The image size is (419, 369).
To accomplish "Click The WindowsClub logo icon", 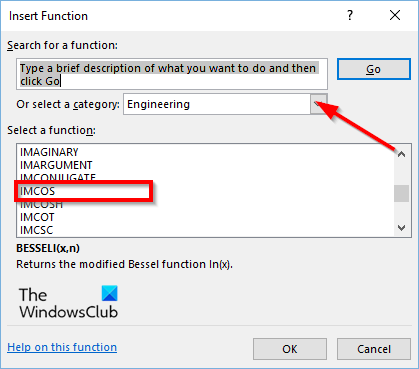I will pos(110,293).
